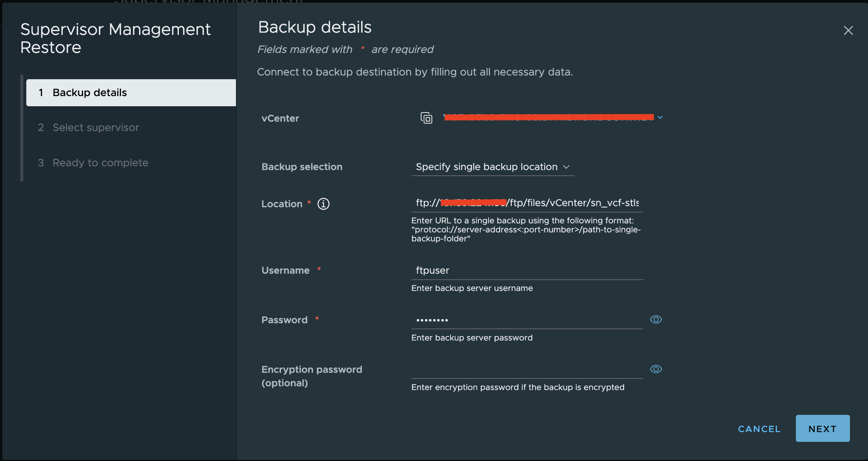Click the 'Backup selection' label
The image size is (868, 461).
(x=302, y=167)
